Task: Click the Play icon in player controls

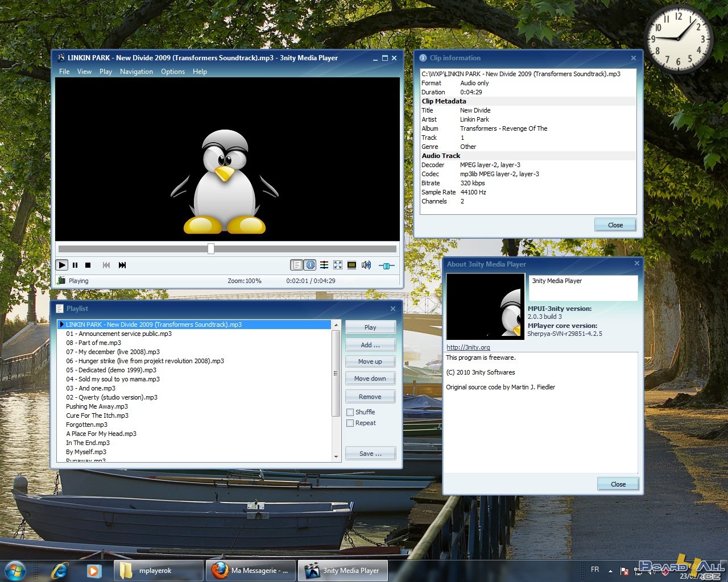Action: 62,265
